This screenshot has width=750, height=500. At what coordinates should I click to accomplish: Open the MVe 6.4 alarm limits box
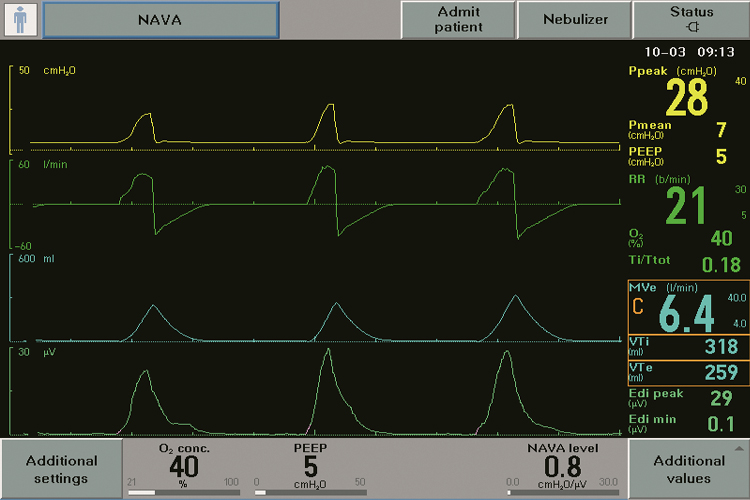[x=686, y=308]
